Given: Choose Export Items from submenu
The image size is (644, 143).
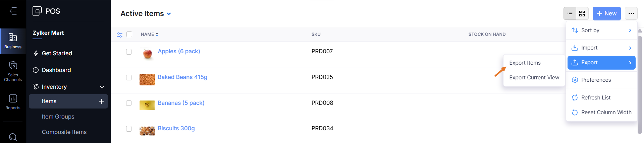Looking at the screenshot, I should point(525,63).
